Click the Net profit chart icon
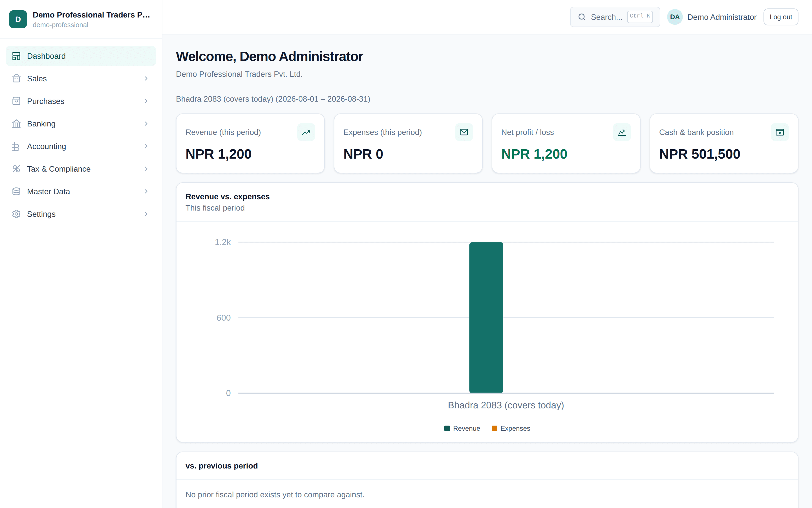812x508 pixels. pyautogui.click(x=622, y=132)
